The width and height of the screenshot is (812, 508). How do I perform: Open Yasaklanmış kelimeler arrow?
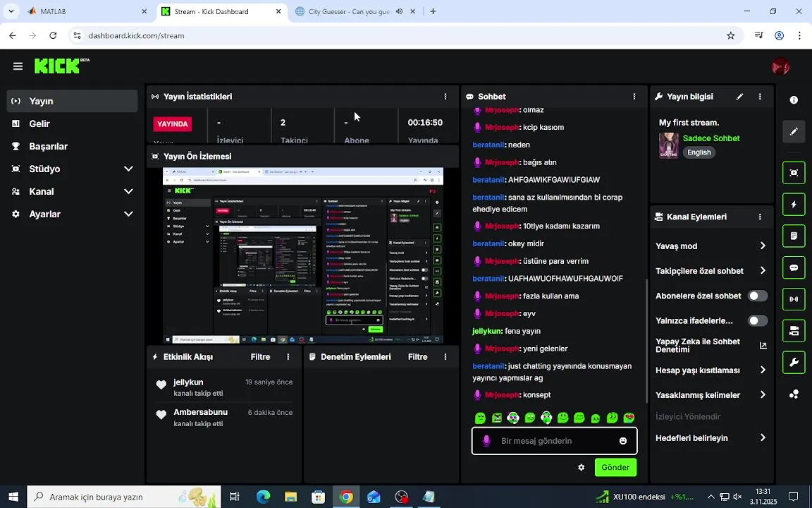[x=762, y=395]
